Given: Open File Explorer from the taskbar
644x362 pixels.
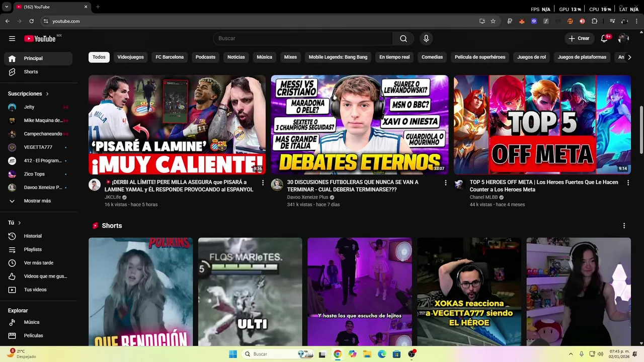Looking at the screenshot, I should click(367, 354).
